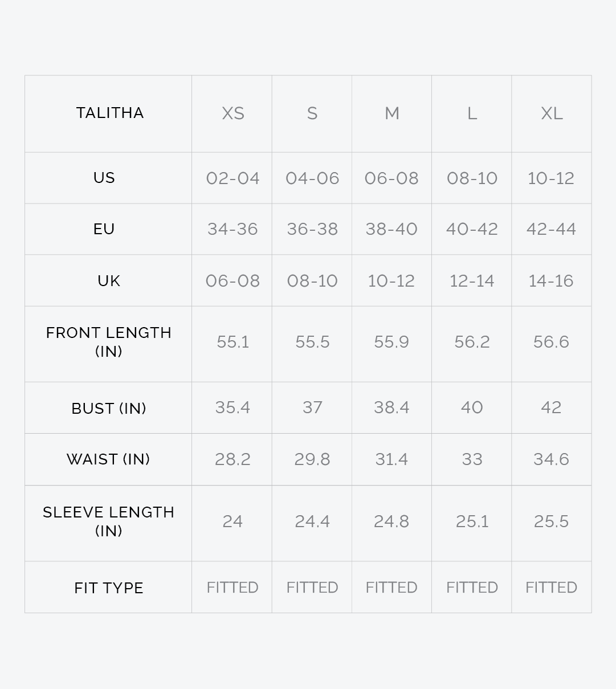Click the M size column header
Viewport: 616px width, 689px height.
coord(392,113)
